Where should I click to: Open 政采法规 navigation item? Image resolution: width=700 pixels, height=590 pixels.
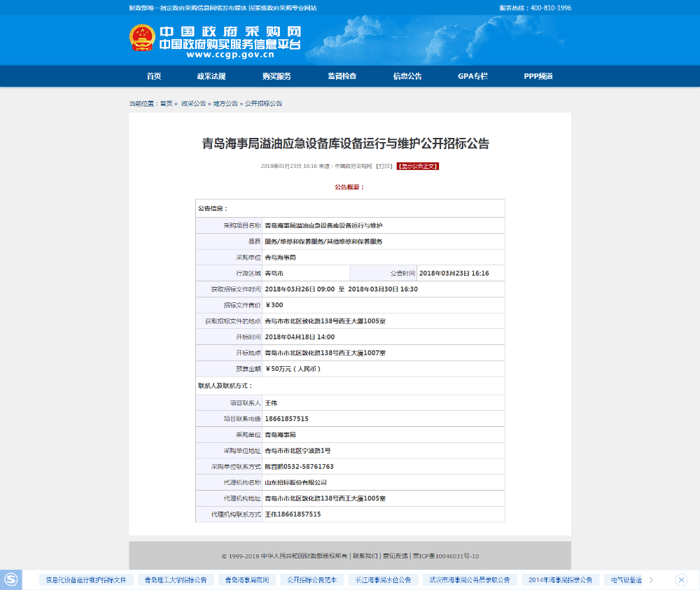211,76
